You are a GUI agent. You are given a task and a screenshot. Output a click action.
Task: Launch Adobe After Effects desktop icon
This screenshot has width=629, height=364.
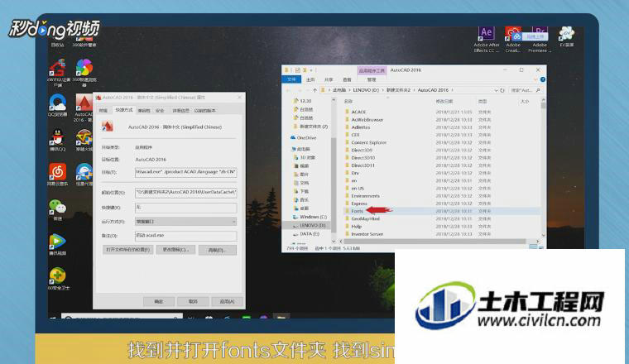pyautogui.click(x=486, y=39)
